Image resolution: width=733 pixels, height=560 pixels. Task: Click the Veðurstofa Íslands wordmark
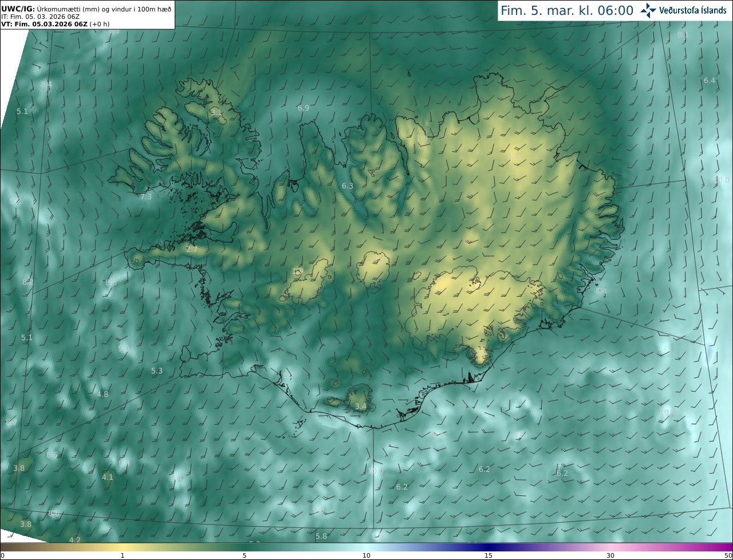click(x=692, y=10)
